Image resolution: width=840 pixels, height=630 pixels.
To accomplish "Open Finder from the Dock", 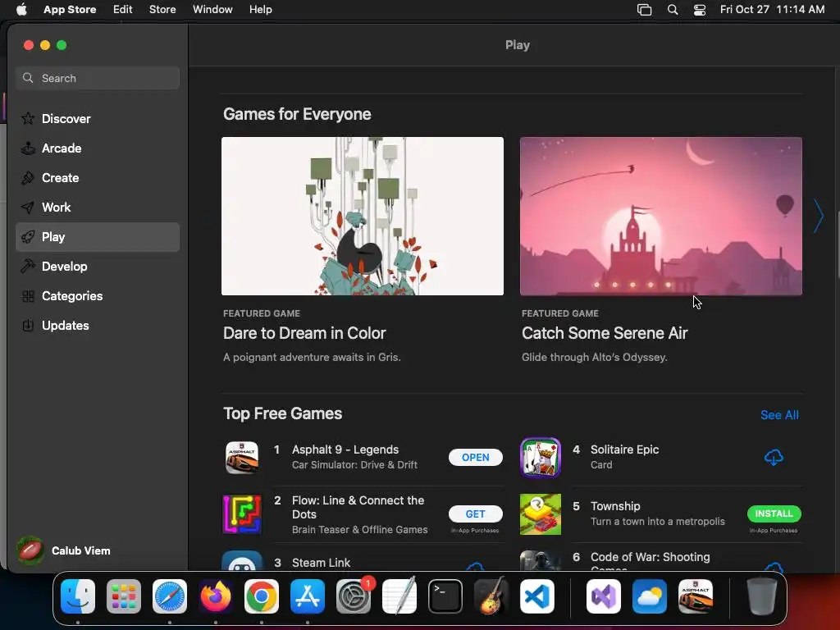I will 78,596.
